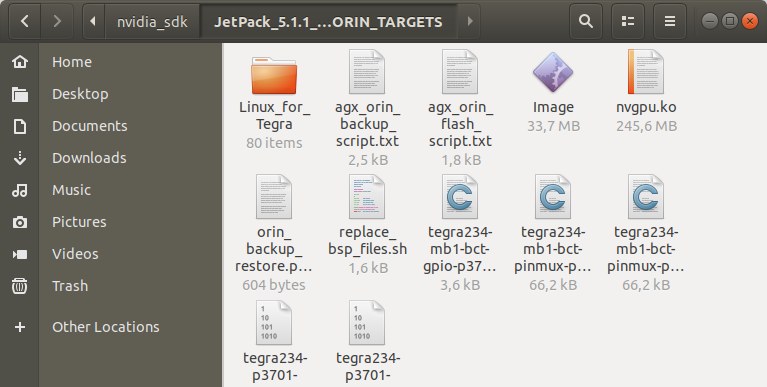Click the Downloads sidebar arrow icon
The image size is (767, 387).
20,158
